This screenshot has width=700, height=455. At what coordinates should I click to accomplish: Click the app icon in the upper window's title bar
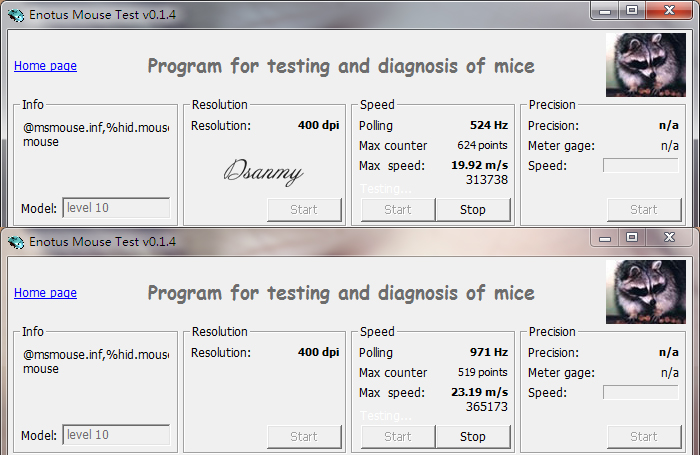15,14
